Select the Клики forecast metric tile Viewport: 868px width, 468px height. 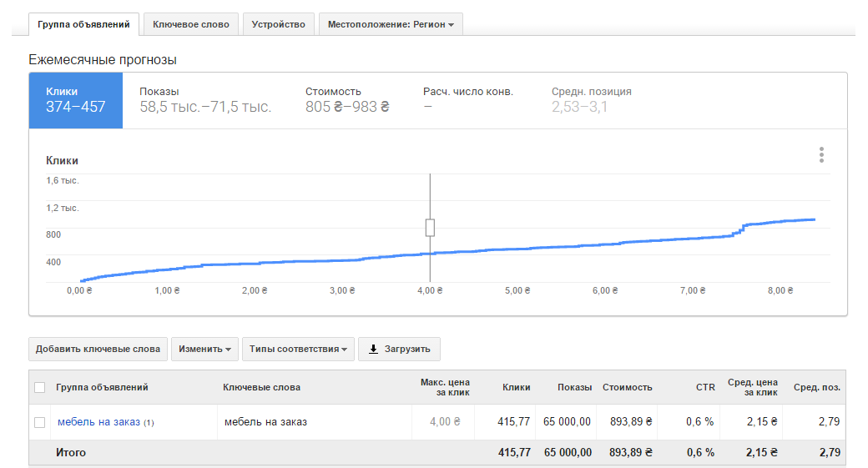pos(76,100)
